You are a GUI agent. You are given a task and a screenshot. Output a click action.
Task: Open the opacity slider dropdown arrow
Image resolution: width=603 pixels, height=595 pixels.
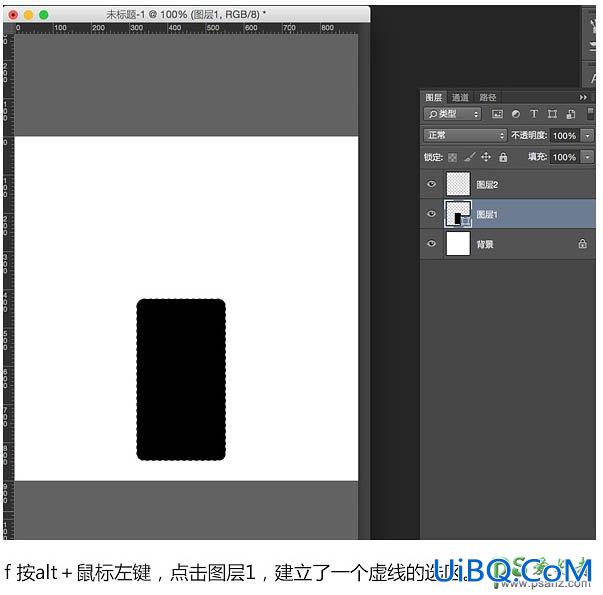pyautogui.click(x=587, y=135)
